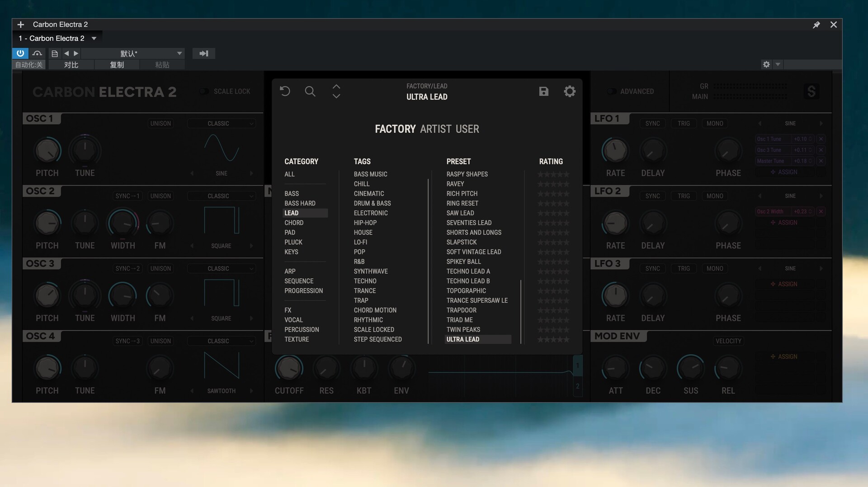
Task: Open OSC 4 CLASSIC mode dropdown
Action: click(222, 341)
